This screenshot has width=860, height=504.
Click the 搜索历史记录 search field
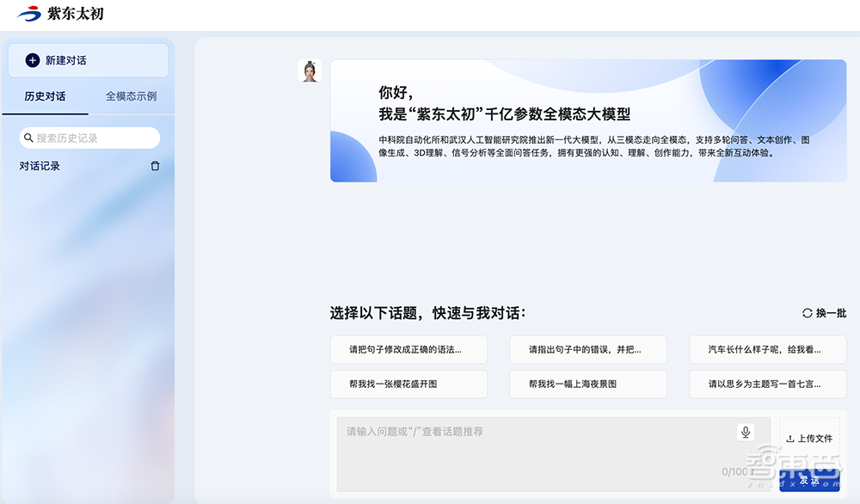click(x=89, y=138)
